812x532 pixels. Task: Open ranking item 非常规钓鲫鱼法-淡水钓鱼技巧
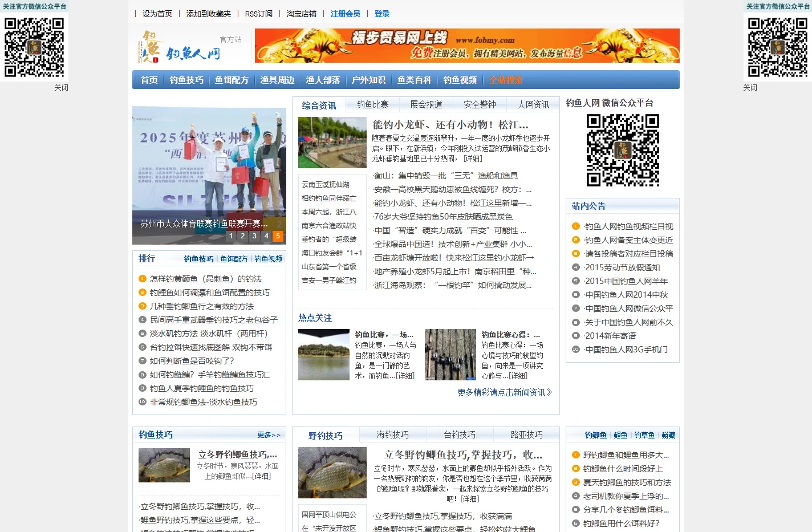pyautogui.click(x=204, y=402)
